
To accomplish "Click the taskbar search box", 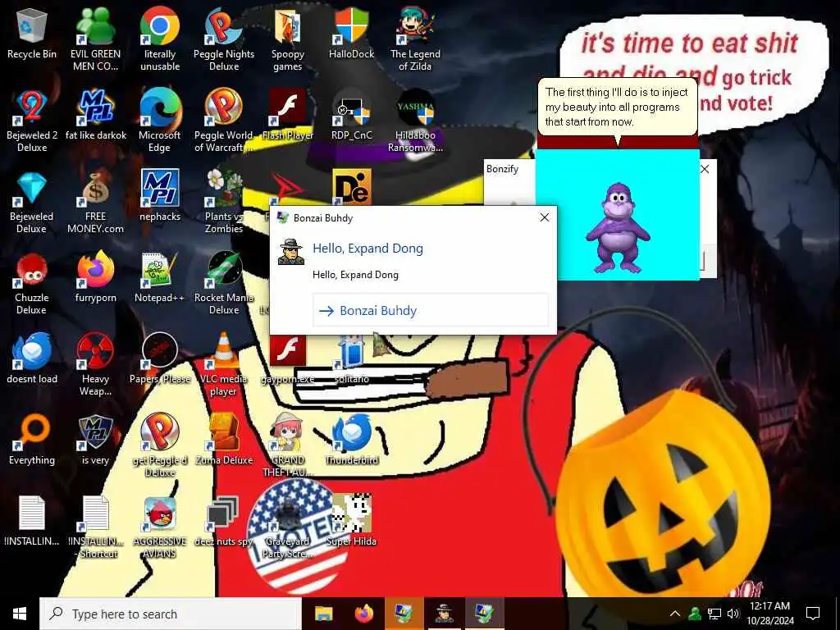I will [171, 614].
